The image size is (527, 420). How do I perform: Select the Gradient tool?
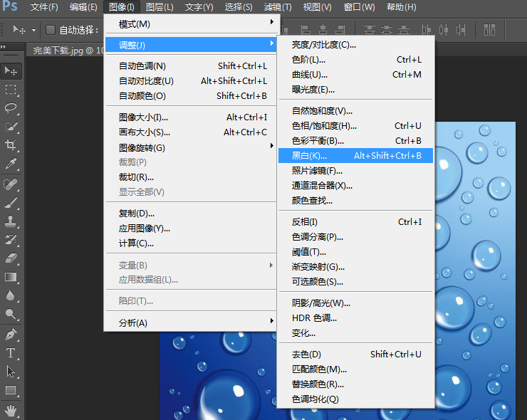point(11,277)
